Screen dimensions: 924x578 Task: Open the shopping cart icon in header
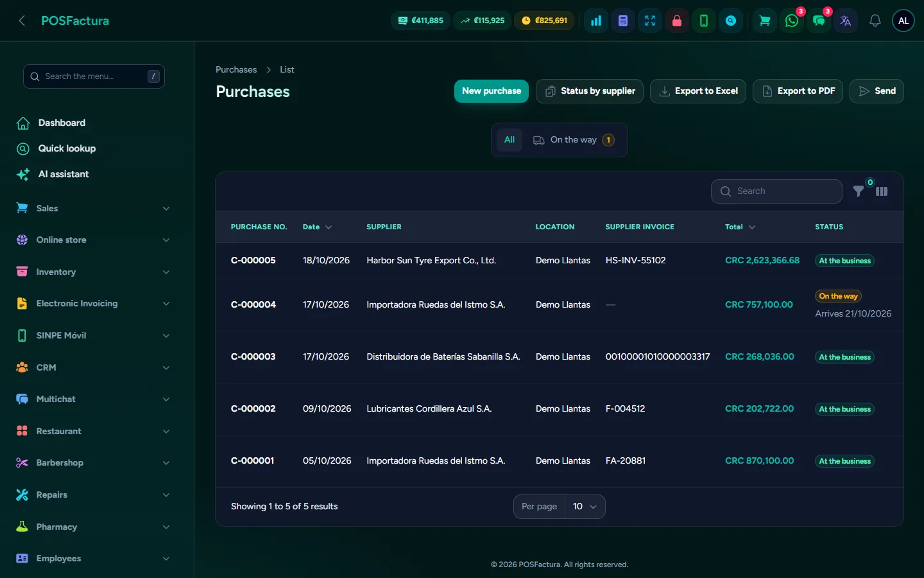(765, 21)
